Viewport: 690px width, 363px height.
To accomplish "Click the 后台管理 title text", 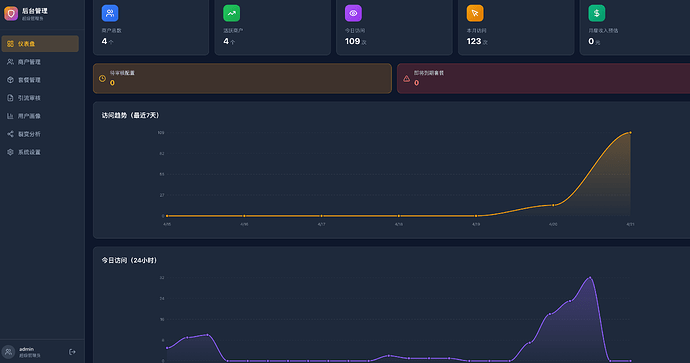I will [35, 11].
